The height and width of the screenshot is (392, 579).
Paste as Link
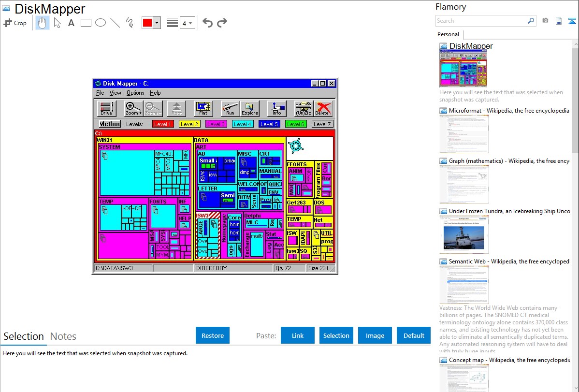click(x=298, y=335)
